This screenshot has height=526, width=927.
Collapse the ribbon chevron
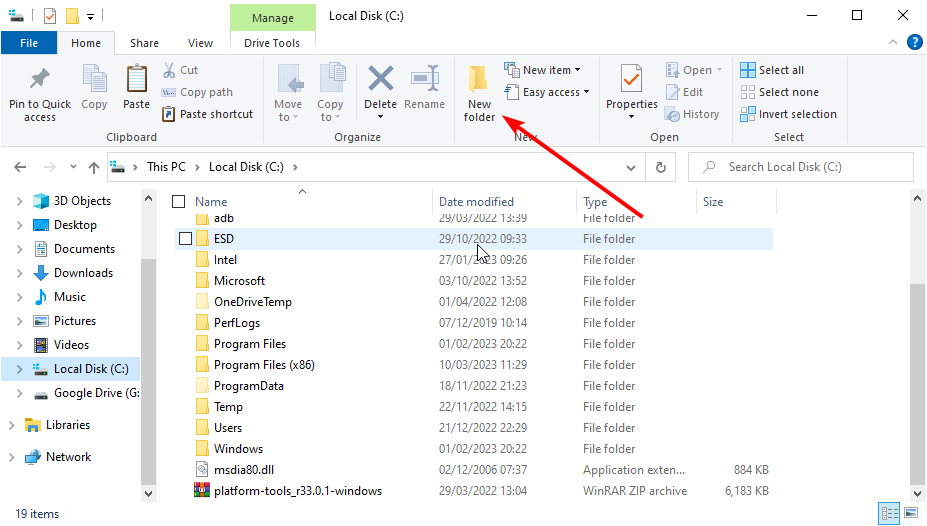point(893,42)
